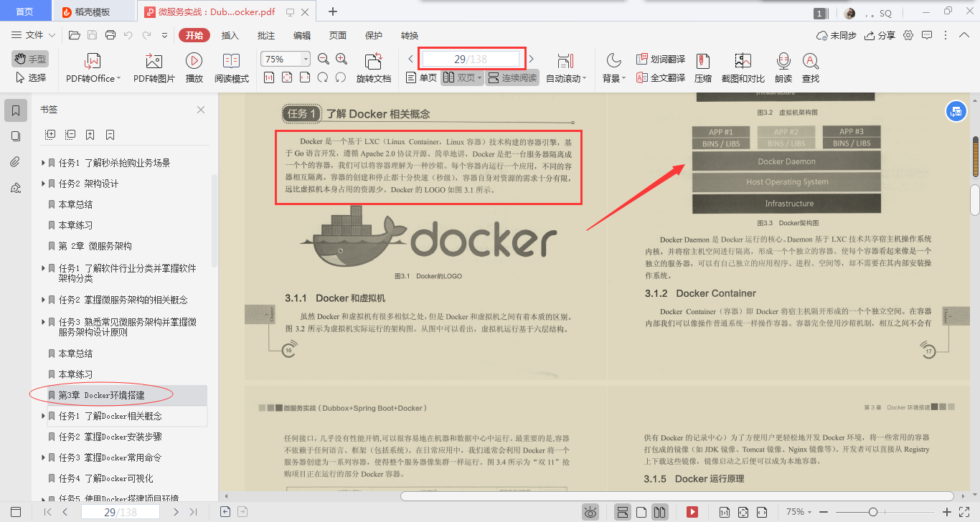This screenshot has height=522, width=980.
Task: Expand 任务3 熟悉常见微服务架构 bookmark
Action: click(44, 322)
